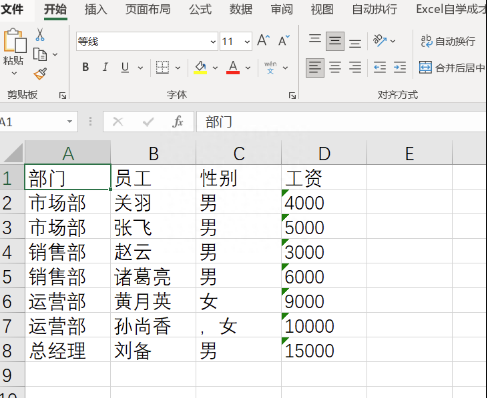The image size is (487, 398).
Task: Select cell D8 containing 15000
Action: pos(324,350)
